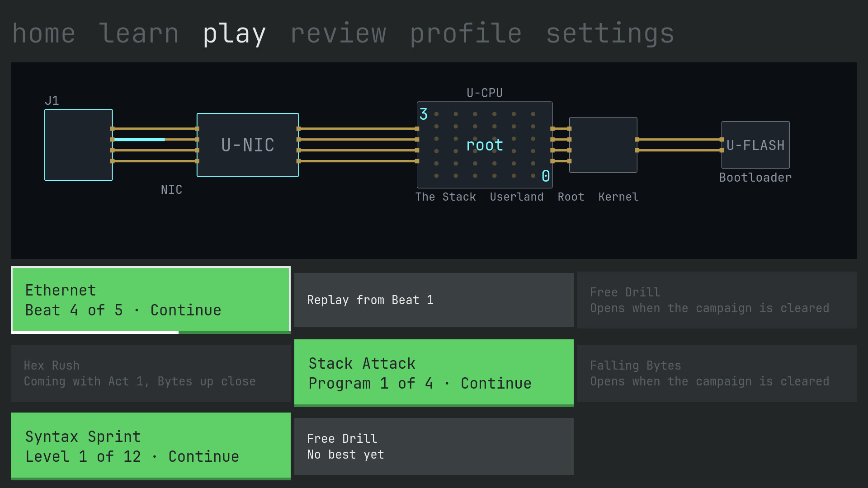The width and height of the screenshot is (868, 488).
Task: Click the locked Falling Bytes card
Action: click(x=717, y=373)
